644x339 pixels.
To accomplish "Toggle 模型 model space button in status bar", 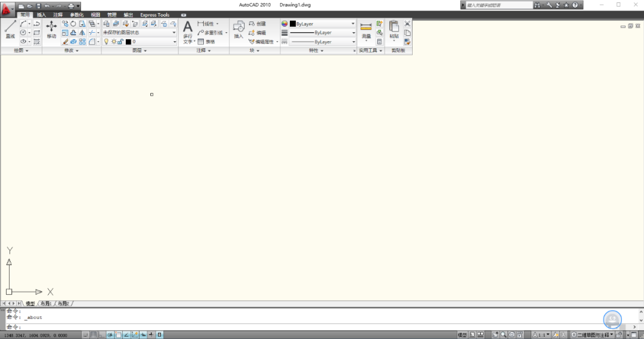I will [x=462, y=335].
